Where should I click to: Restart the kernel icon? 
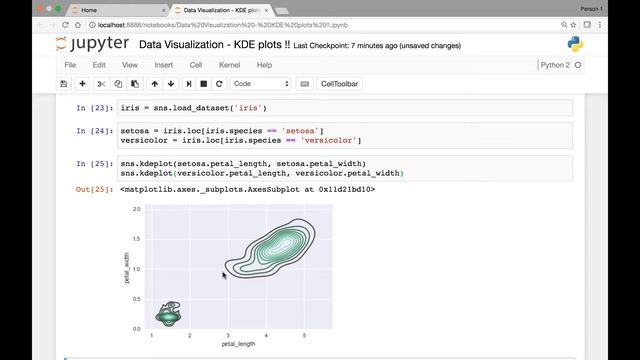[219, 84]
